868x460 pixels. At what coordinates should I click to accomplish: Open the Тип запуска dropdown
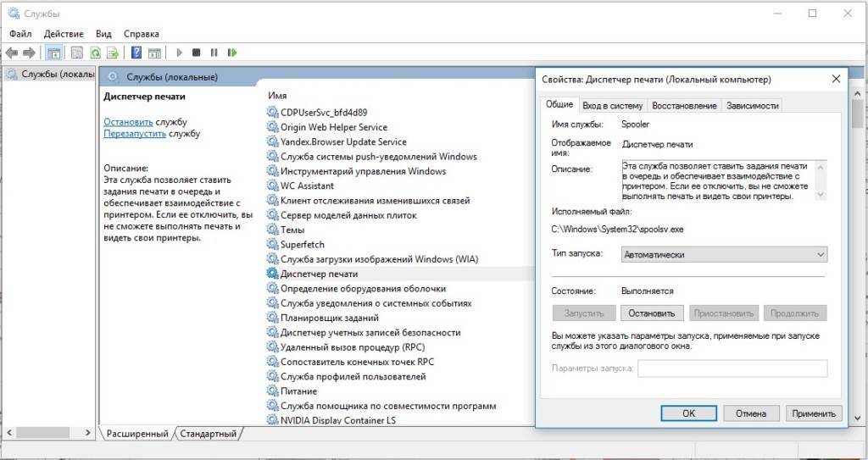pyautogui.click(x=723, y=254)
